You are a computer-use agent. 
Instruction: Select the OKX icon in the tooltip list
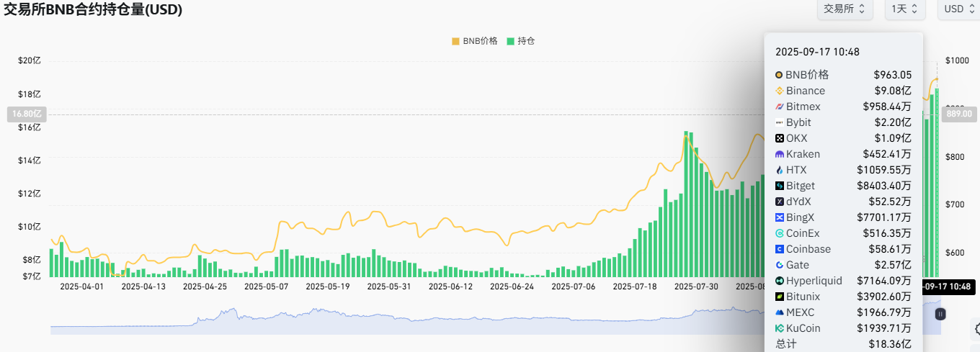point(779,138)
